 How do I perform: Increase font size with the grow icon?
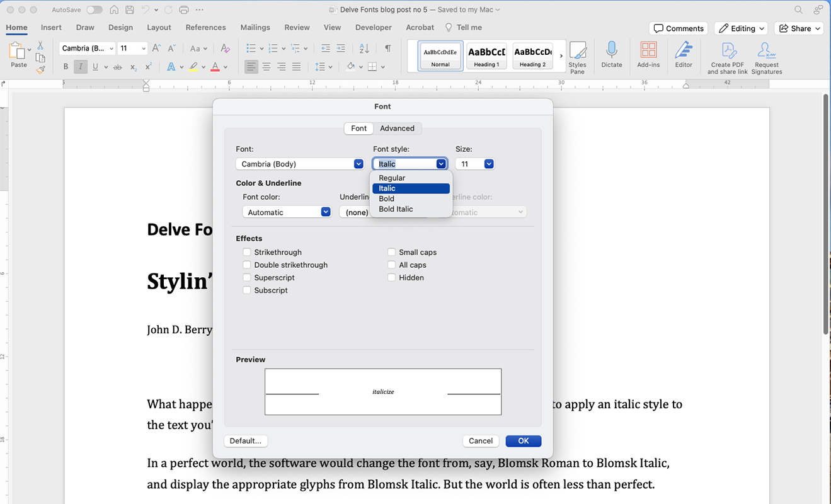(156, 49)
